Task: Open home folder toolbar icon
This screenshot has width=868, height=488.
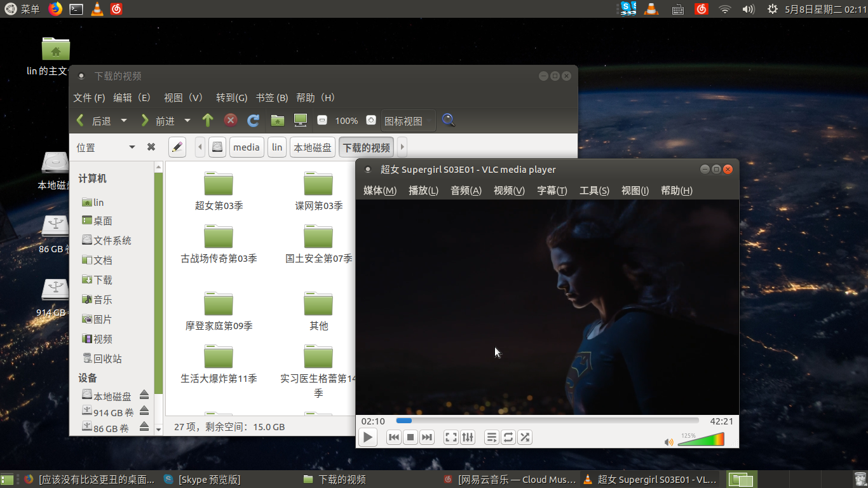Action: click(277, 120)
